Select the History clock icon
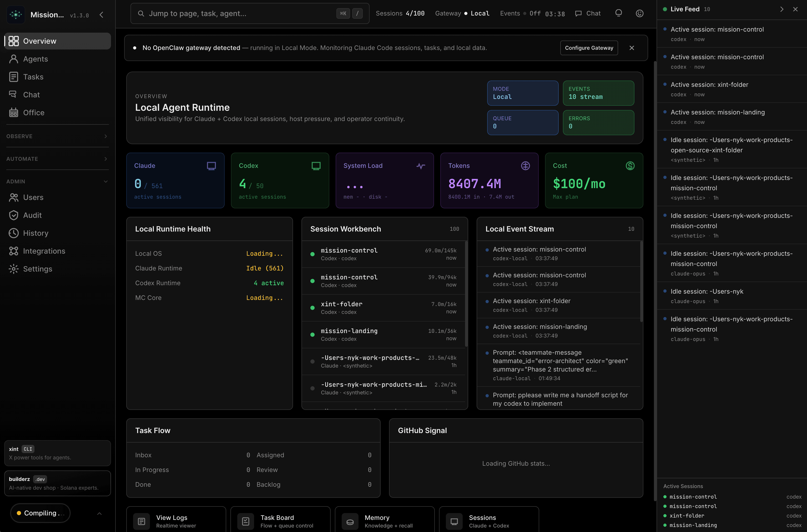This screenshot has width=807, height=532. click(14, 233)
